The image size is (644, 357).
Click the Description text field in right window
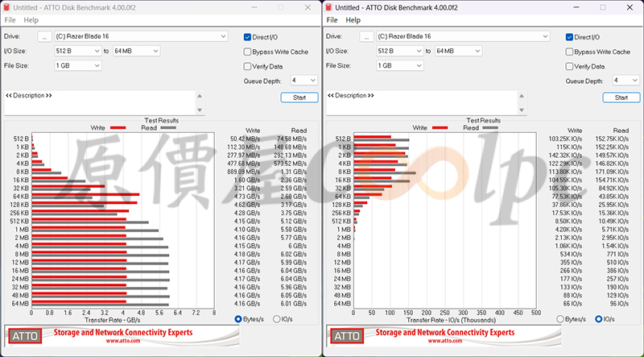(422, 103)
